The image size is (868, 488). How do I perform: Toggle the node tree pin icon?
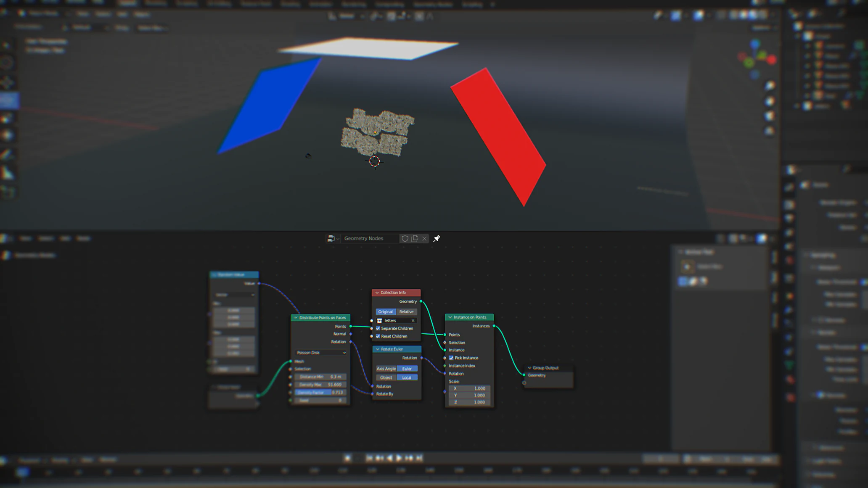pos(437,238)
